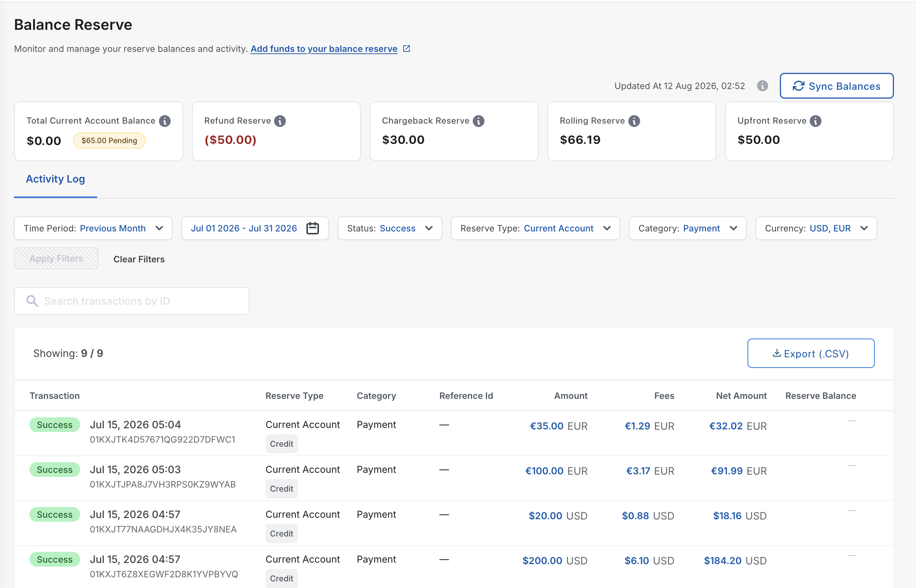Click the $65.00 Pending badge

pos(109,140)
